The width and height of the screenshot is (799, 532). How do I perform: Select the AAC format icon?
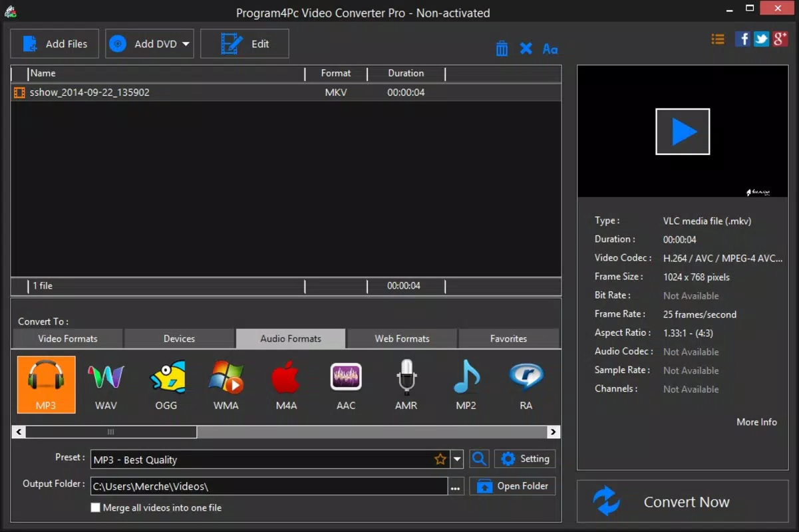click(346, 384)
